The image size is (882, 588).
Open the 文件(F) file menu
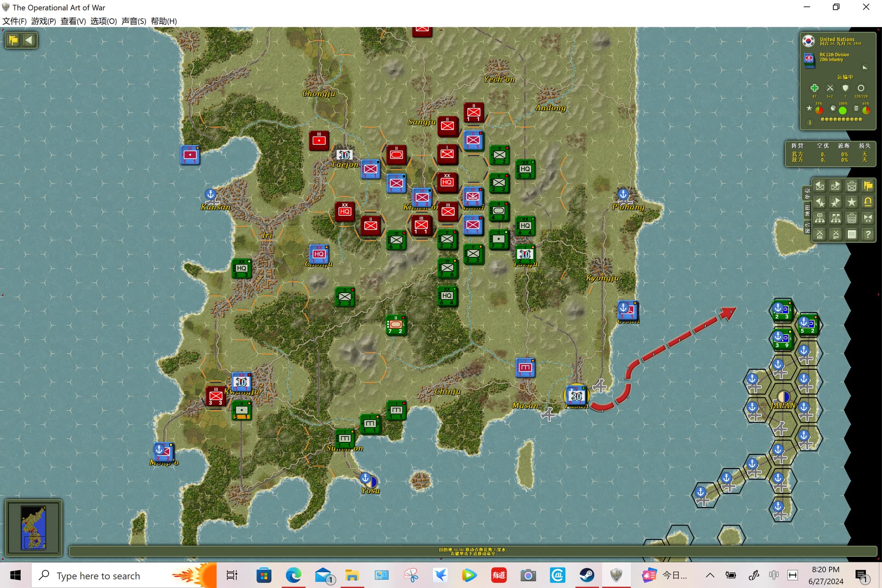pyautogui.click(x=14, y=21)
